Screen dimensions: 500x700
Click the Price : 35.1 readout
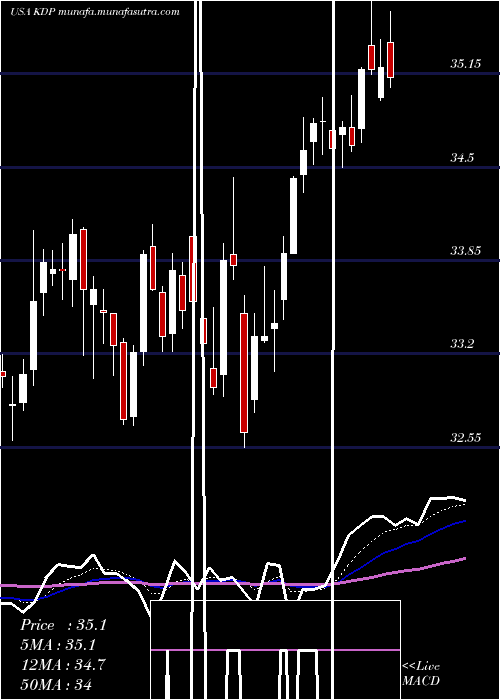tap(63, 625)
